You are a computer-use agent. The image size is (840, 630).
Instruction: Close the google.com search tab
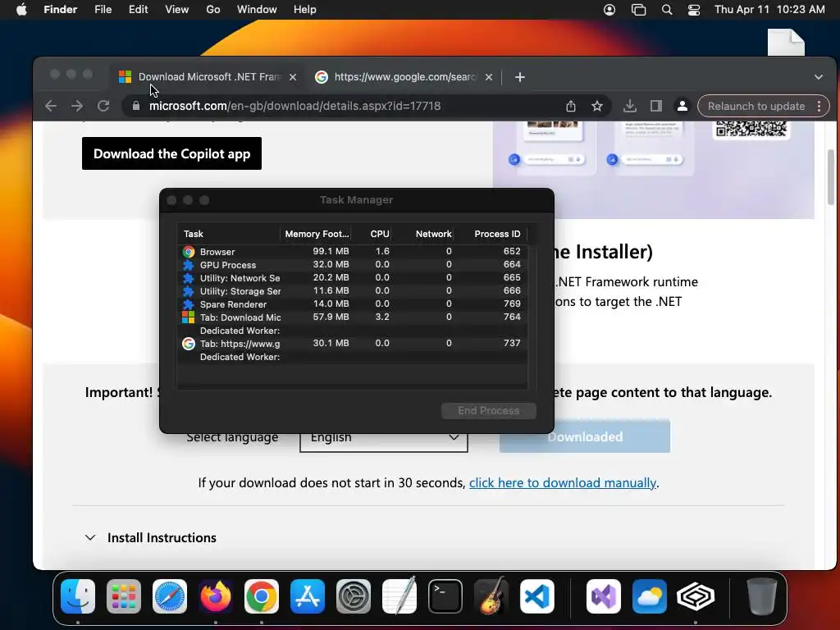coord(489,77)
